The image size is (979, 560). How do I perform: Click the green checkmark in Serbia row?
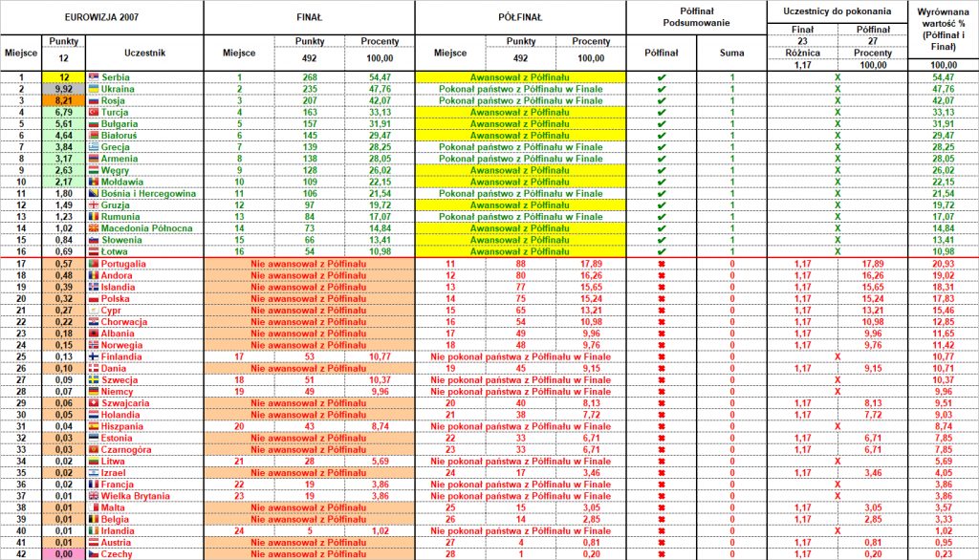(662, 77)
